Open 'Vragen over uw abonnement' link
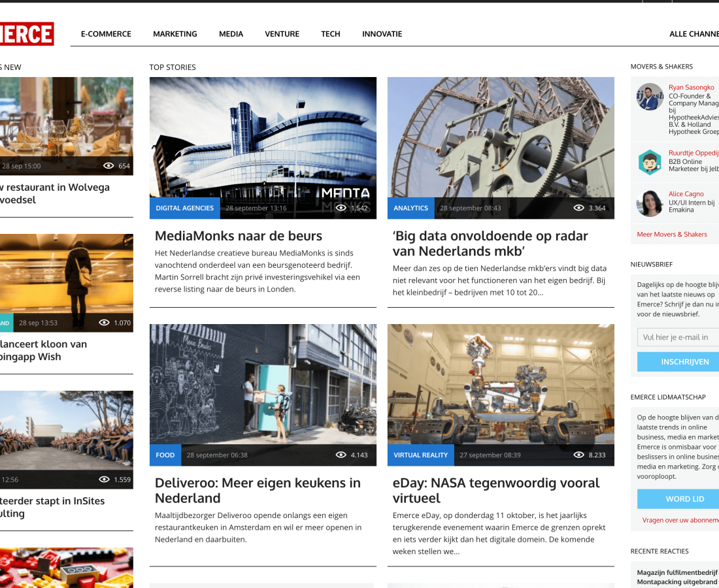Image resolution: width=719 pixels, height=588 pixels. [x=680, y=520]
